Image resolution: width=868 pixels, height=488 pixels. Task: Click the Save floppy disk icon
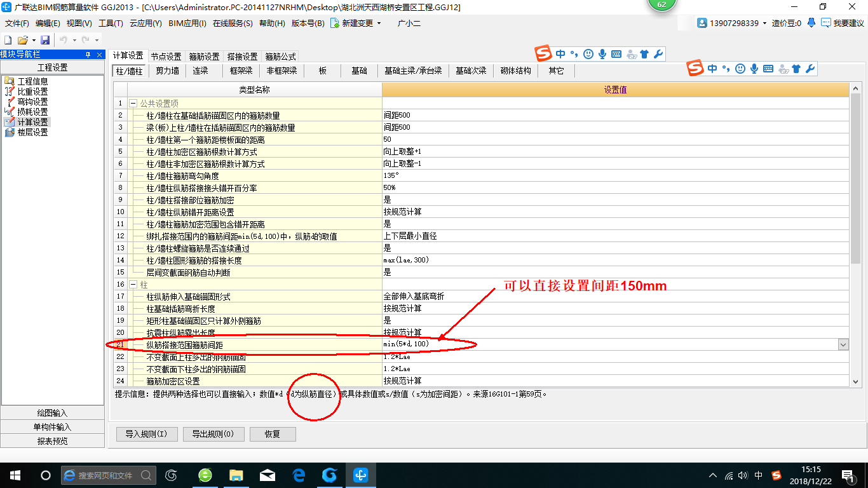(45, 40)
